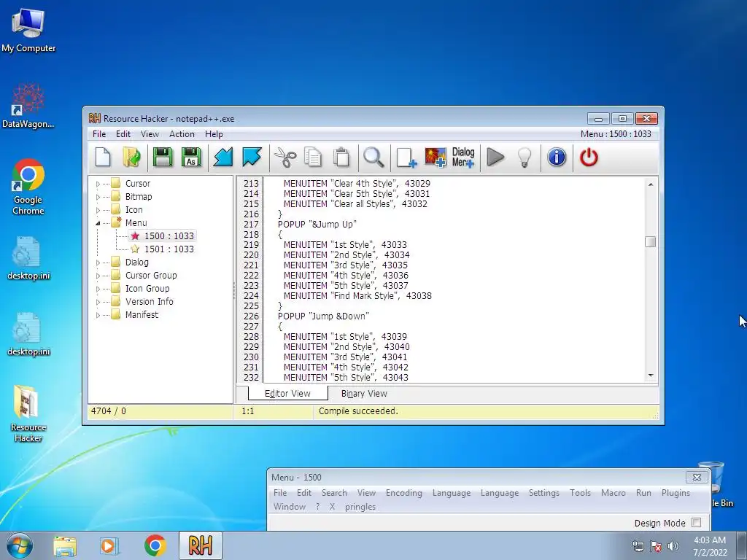747x560 pixels.
Task: Expand the Version Info folder node
Action: click(x=98, y=302)
